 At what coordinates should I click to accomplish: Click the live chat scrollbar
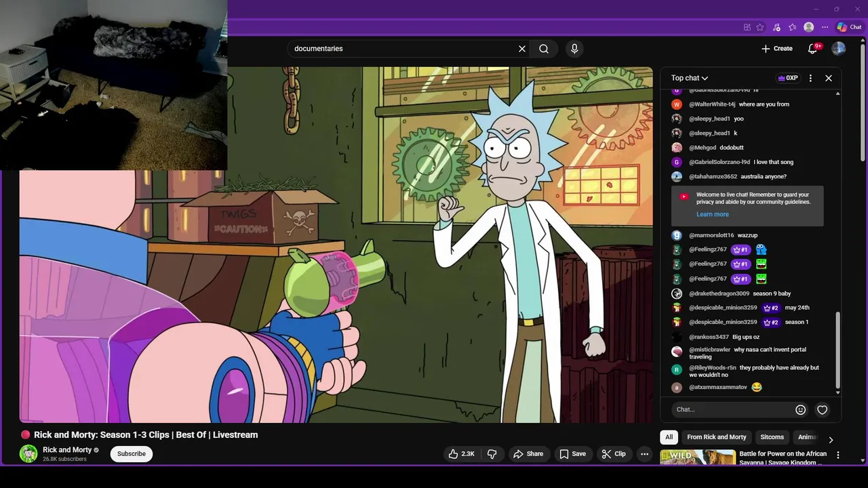click(x=837, y=349)
